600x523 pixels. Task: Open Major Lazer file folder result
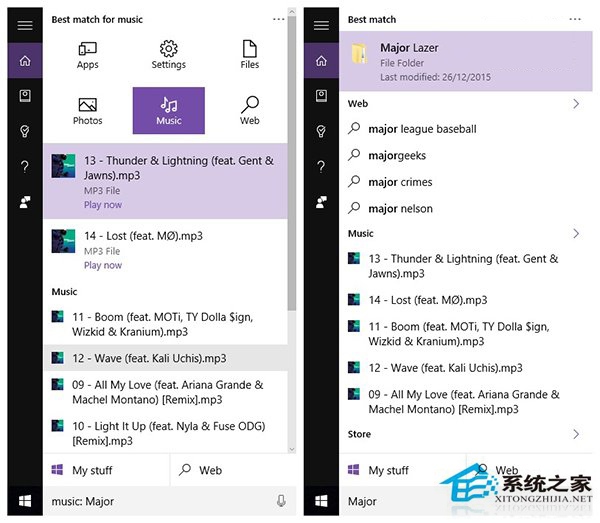click(466, 61)
